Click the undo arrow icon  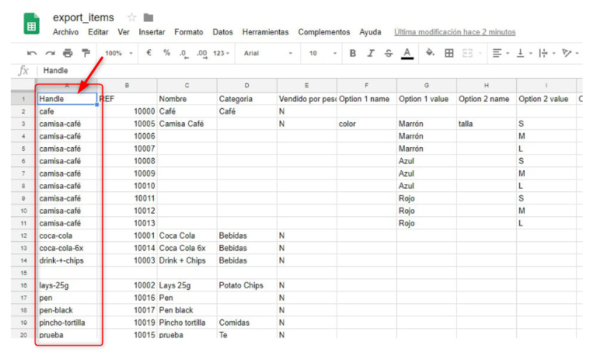(32, 54)
